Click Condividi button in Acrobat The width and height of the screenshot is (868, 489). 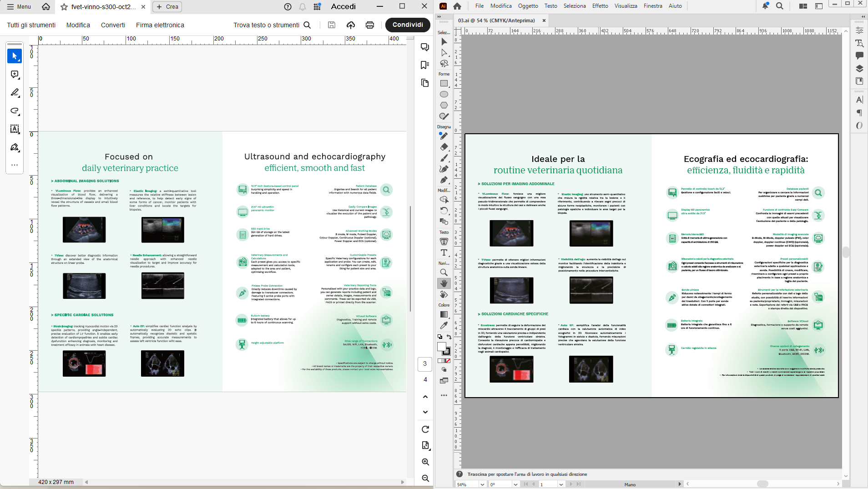click(408, 25)
